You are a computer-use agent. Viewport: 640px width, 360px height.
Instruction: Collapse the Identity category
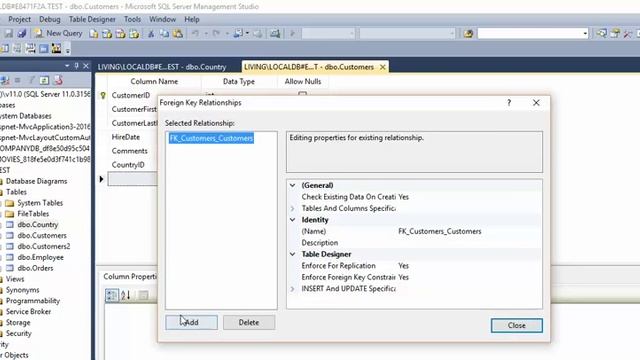click(x=293, y=220)
